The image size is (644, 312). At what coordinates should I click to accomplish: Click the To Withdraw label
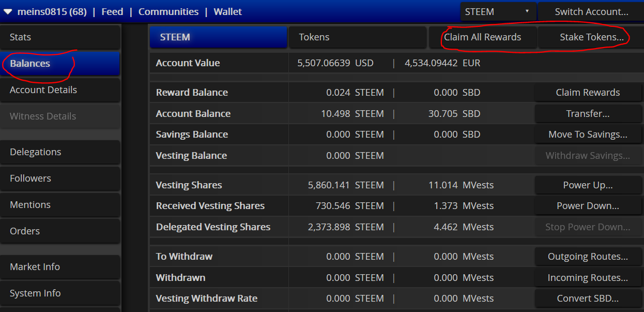click(184, 257)
